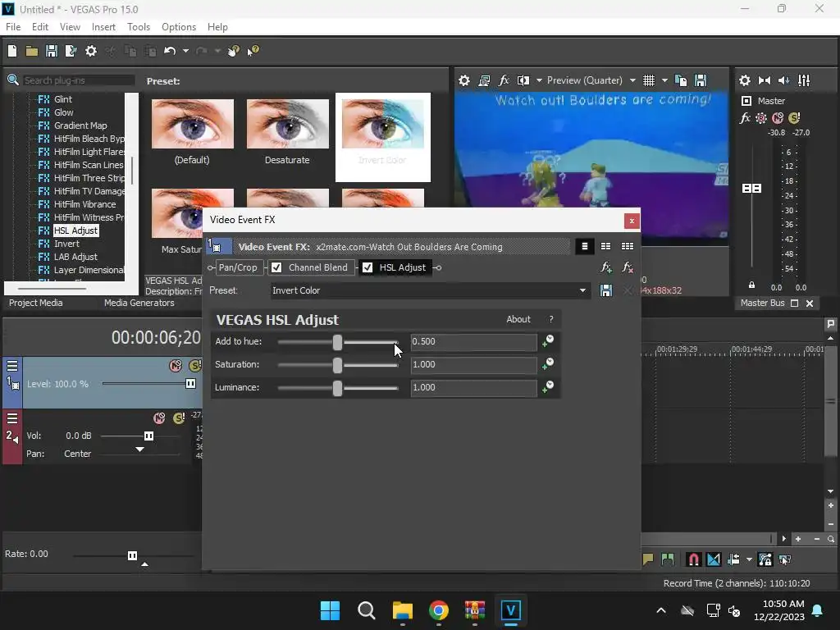Select the Invert plug-in in the list
This screenshot has height=630, width=840.
point(66,244)
